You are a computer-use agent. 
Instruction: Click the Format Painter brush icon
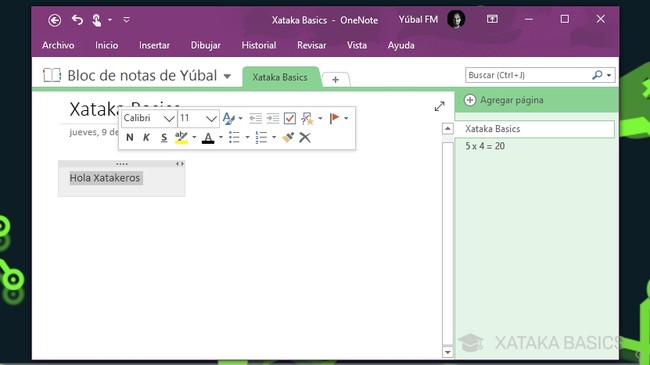pyautogui.click(x=288, y=137)
